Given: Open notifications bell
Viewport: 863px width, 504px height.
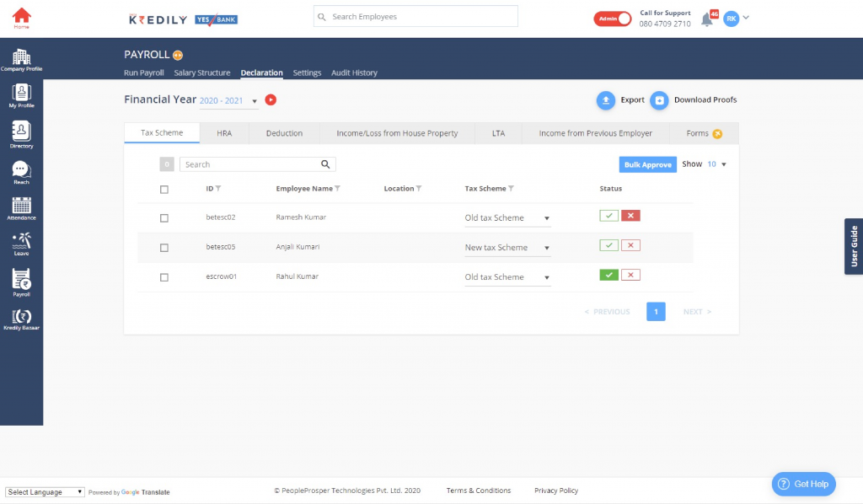Looking at the screenshot, I should pos(707,20).
